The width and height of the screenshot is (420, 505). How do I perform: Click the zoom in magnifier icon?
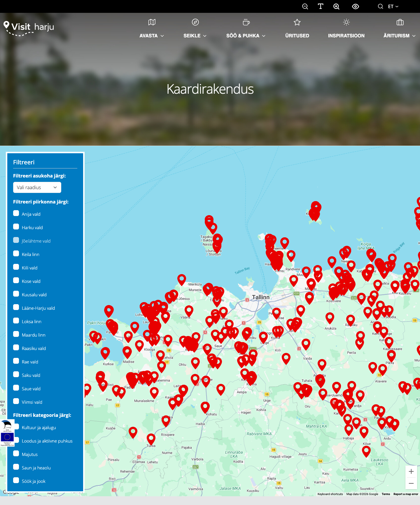336,6
